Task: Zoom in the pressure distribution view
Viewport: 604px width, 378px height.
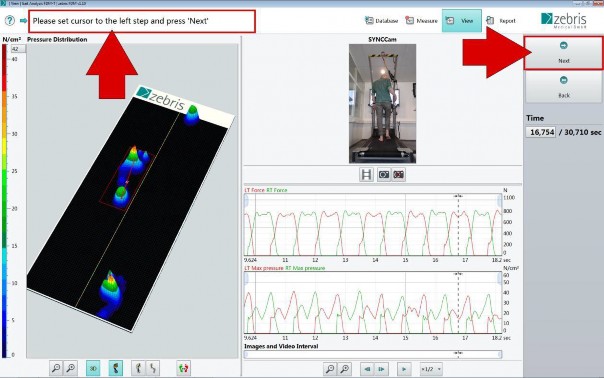Action: click(x=70, y=368)
